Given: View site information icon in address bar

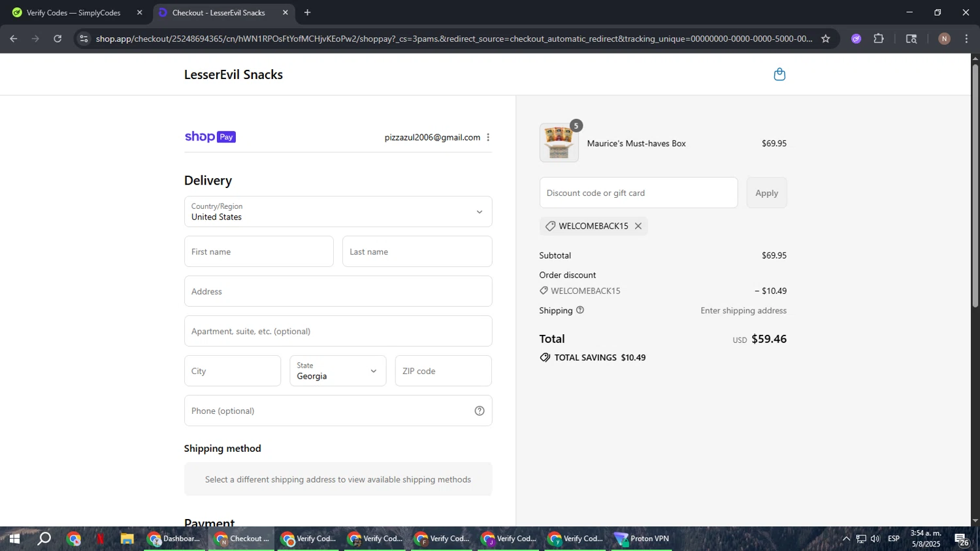Looking at the screenshot, I should pos(84,39).
